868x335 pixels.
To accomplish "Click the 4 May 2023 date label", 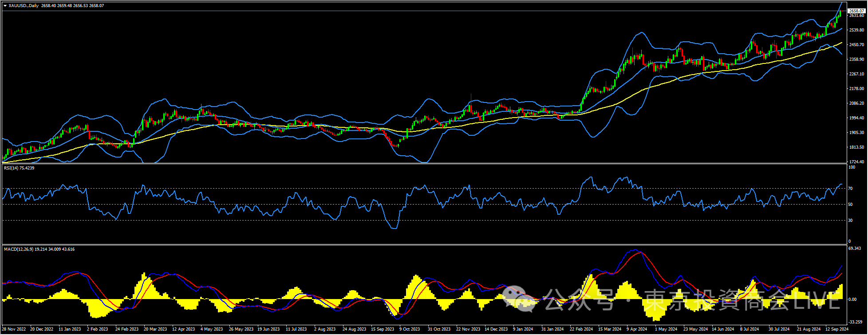I will click(x=212, y=329).
